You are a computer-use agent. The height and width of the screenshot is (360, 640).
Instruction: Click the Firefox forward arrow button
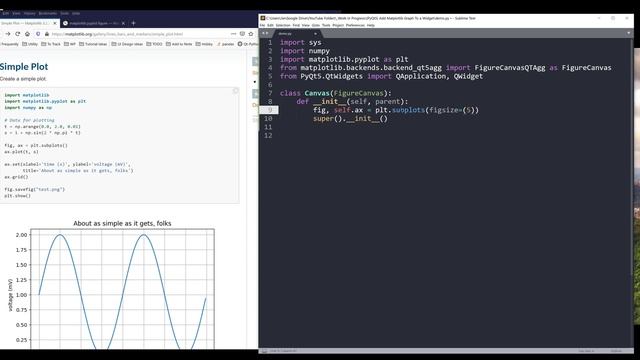[x=8, y=34]
